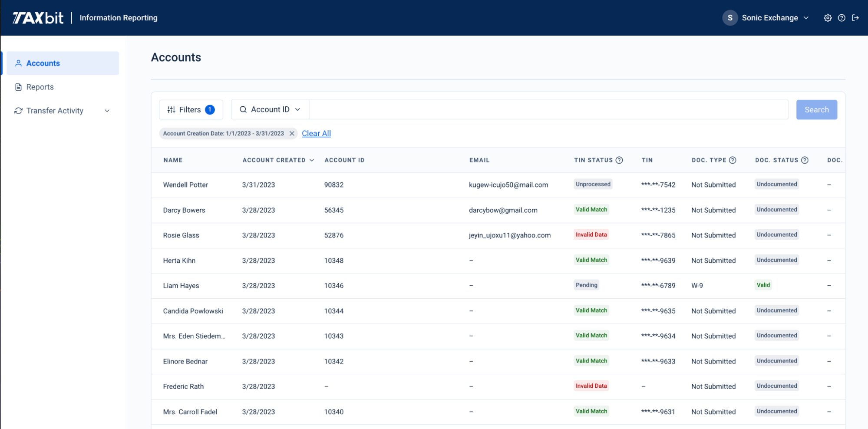Open the Account ID search type dropdown

coord(270,110)
